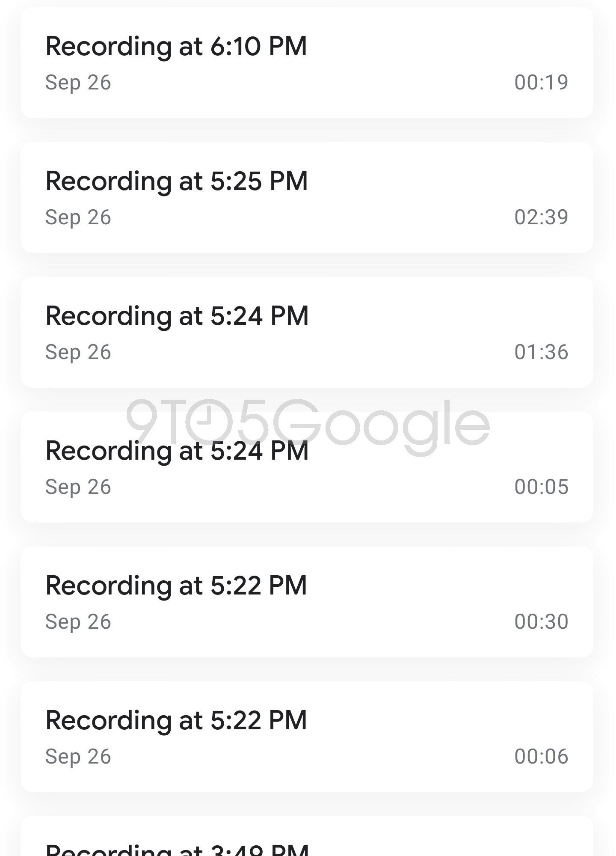
Task: Tap the date beside the 00:06 duration
Action: click(78, 756)
